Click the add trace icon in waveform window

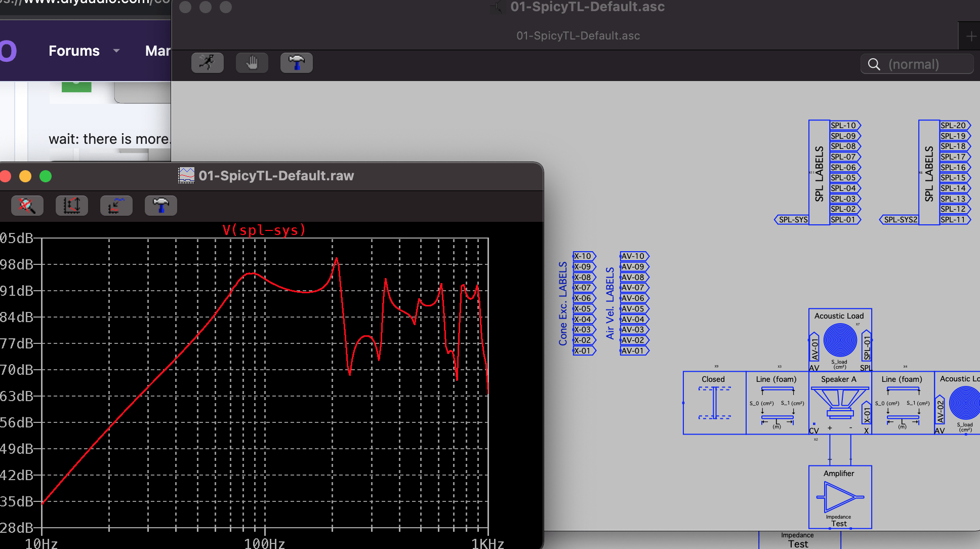click(x=116, y=206)
